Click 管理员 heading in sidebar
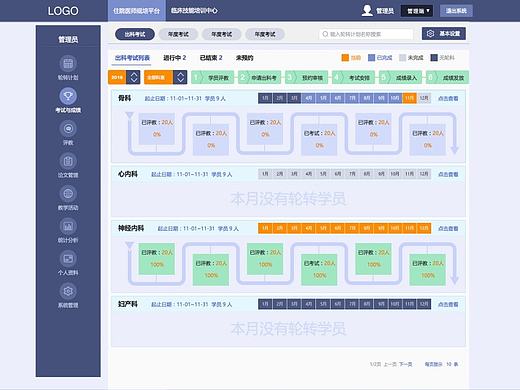This screenshot has height=390, width=520. tap(68, 40)
